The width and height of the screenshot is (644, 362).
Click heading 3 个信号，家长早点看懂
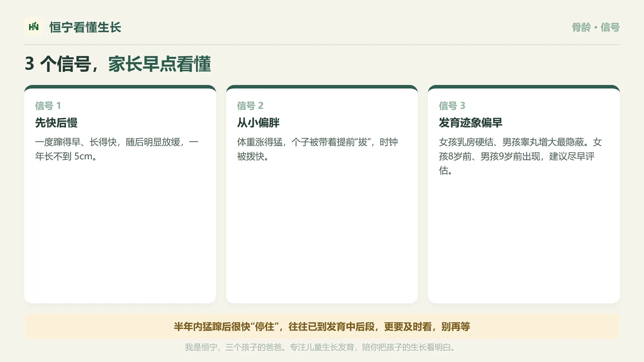click(x=118, y=64)
